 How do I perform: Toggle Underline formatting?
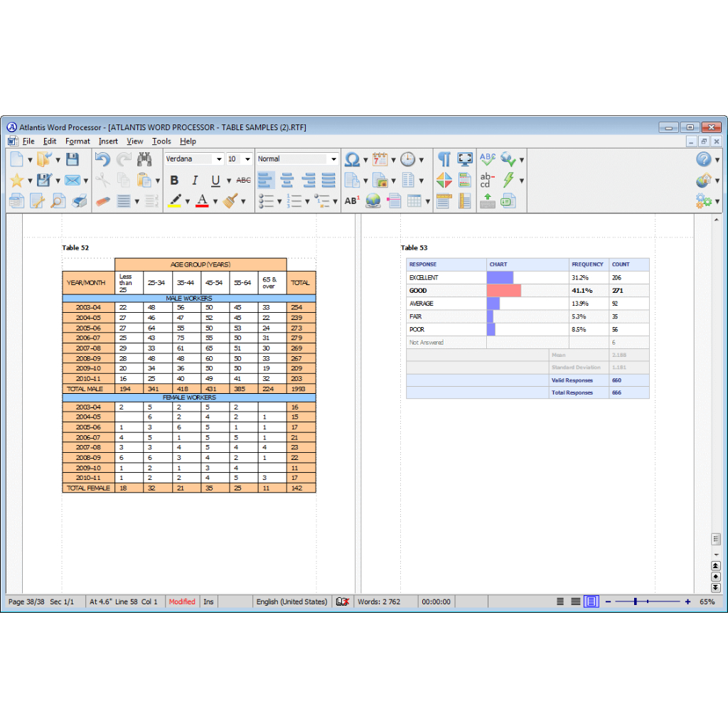click(215, 180)
